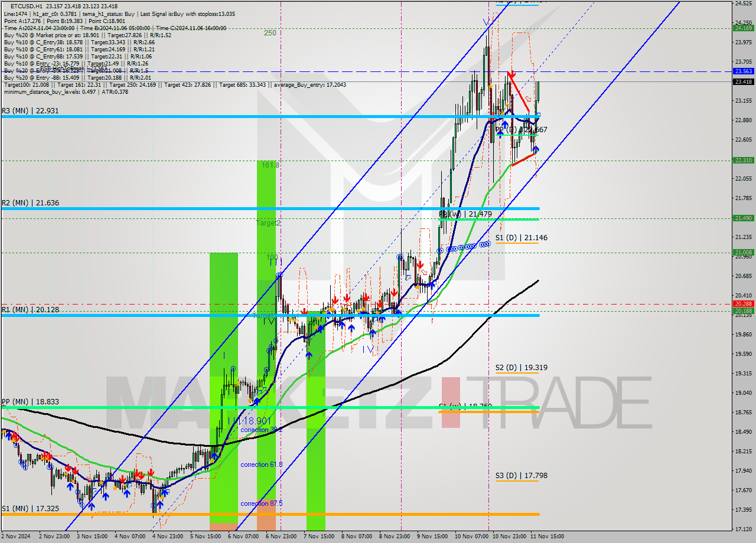Click the '8 Nov 23:00' time axis label

pyautogui.click(x=395, y=537)
